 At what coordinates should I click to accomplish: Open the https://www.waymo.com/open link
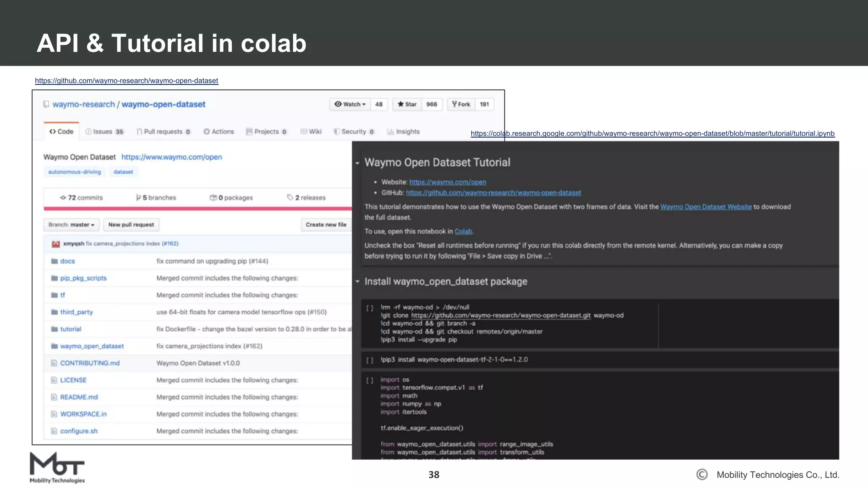point(172,157)
